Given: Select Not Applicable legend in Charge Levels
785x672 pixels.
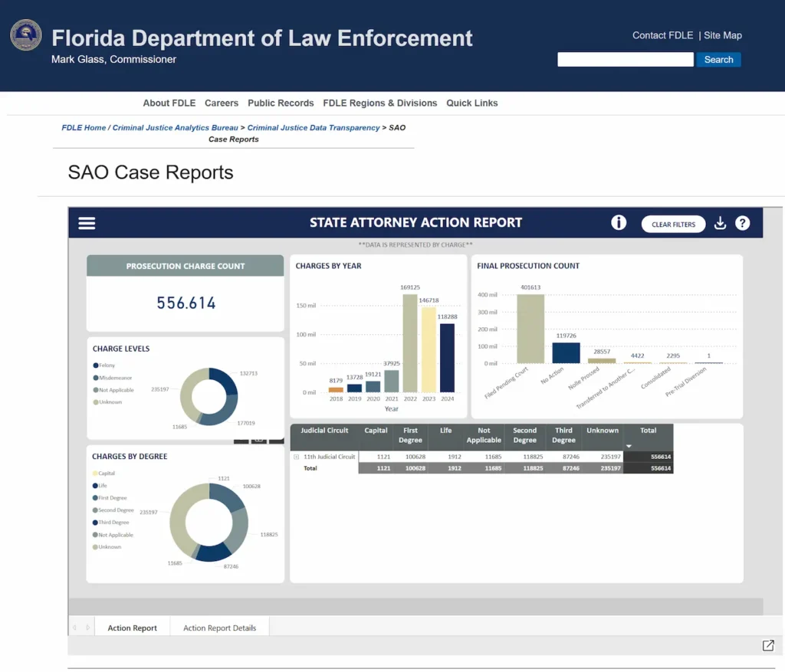Looking at the screenshot, I should tap(113, 390).
